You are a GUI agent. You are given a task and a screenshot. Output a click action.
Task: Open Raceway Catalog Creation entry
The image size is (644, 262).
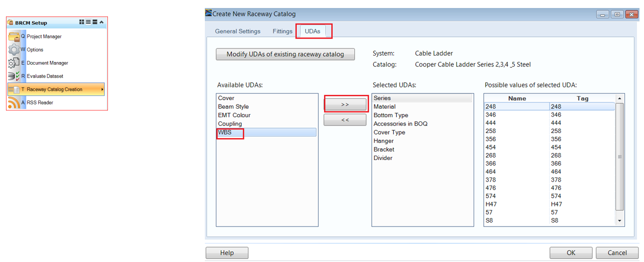point(56,89)
